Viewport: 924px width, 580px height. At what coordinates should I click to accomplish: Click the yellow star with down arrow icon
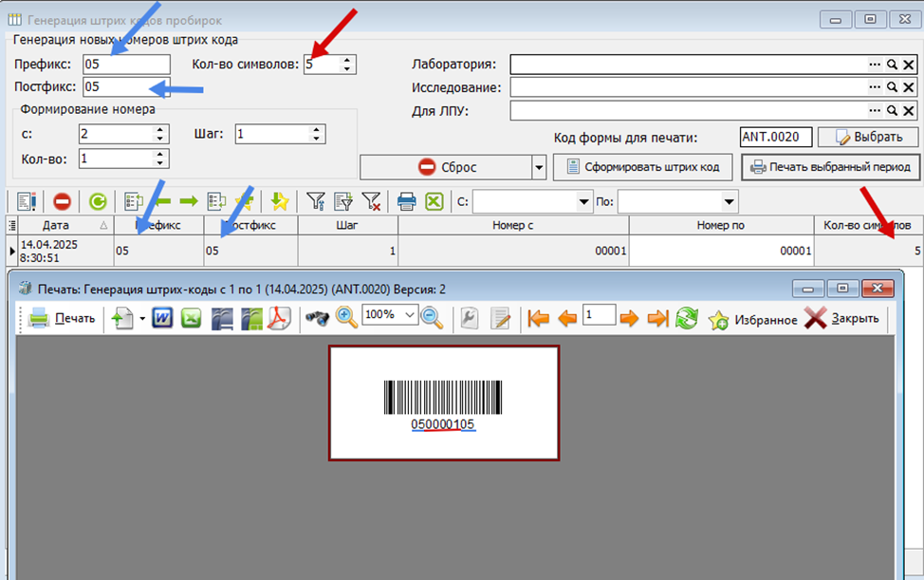(279, 201)
